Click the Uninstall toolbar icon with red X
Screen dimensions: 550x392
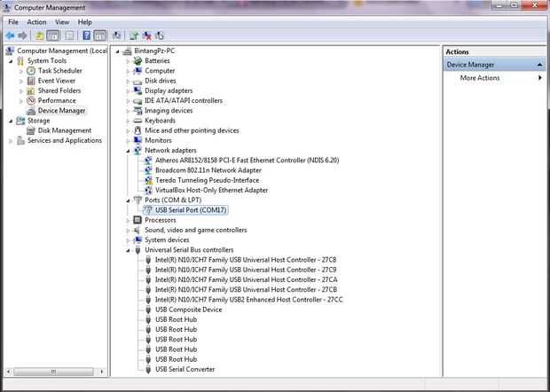tap(146, 35)
